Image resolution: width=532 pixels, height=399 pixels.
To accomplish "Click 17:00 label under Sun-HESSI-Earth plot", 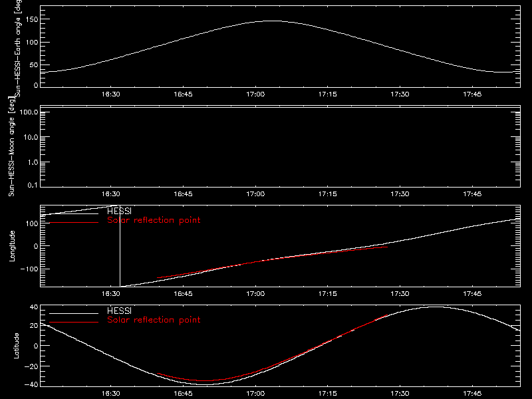I will point(255,94).
